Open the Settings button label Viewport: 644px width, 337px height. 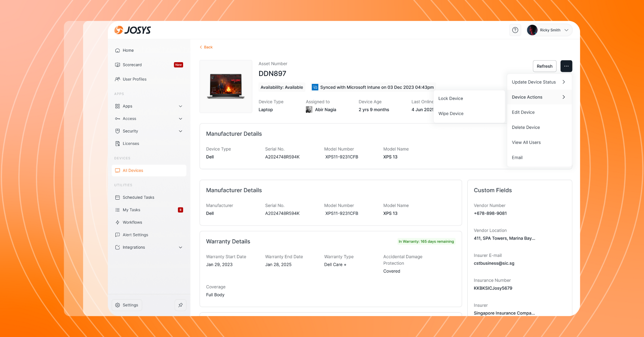tap(130, 305)
